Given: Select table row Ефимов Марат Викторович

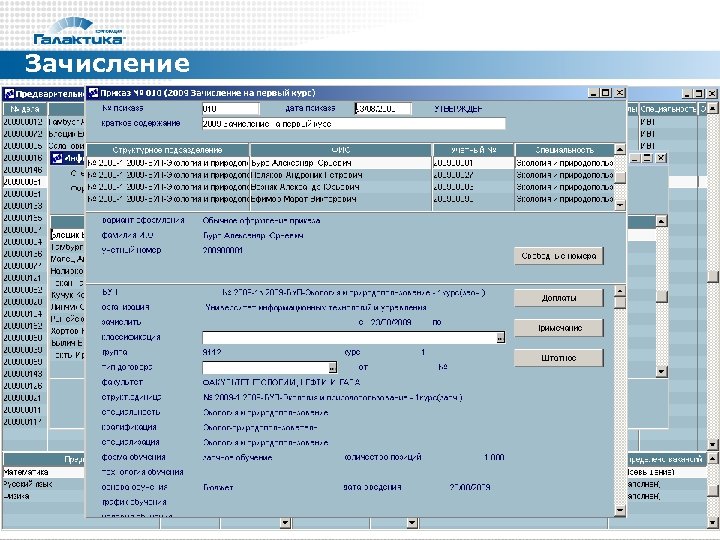Looking at the screenshot, I should pyautogui.click(x=350, y=199).
